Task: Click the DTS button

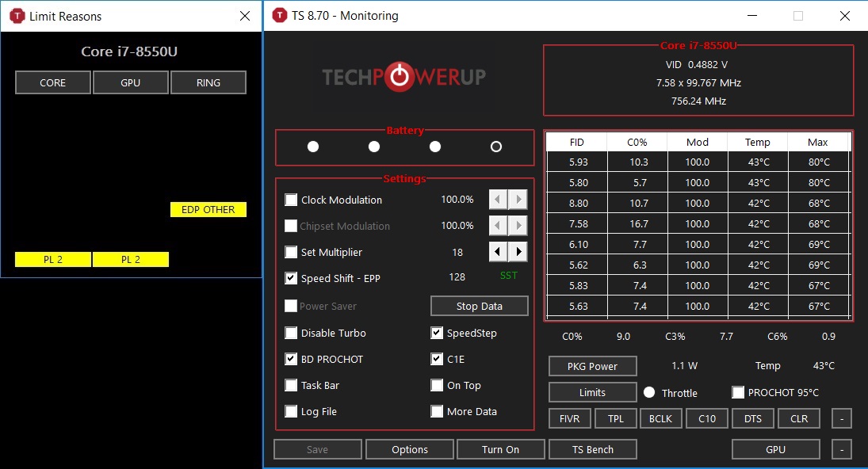Action: coord(753,418)
